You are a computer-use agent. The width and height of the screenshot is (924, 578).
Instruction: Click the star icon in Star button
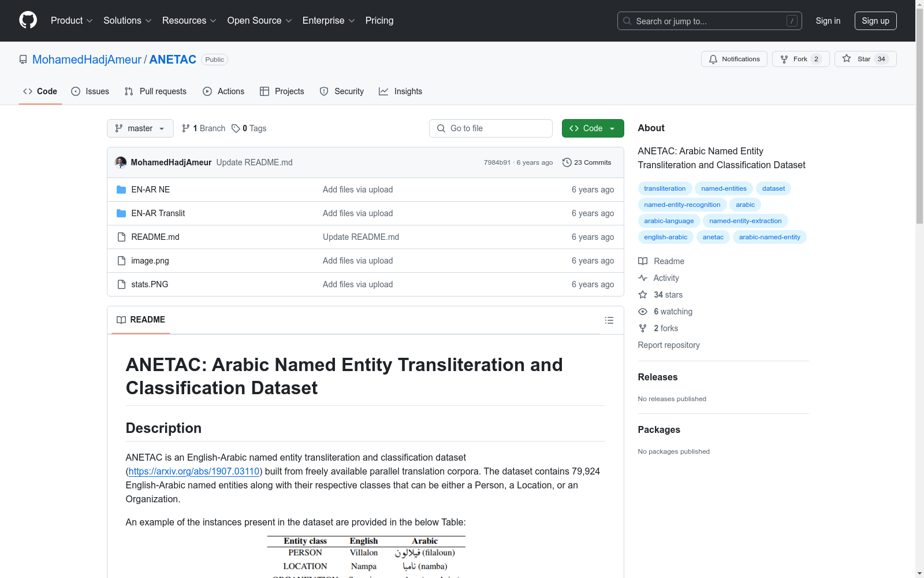tap(847, 58)
